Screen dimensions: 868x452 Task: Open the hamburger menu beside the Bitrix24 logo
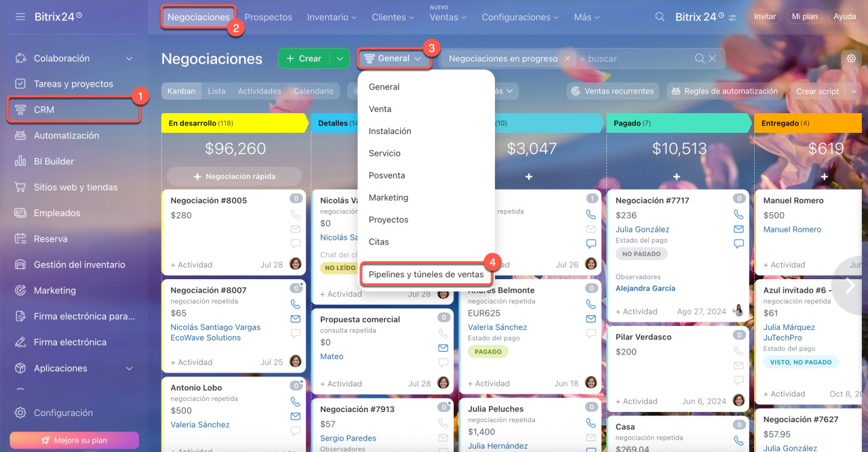tap(20, 16)
